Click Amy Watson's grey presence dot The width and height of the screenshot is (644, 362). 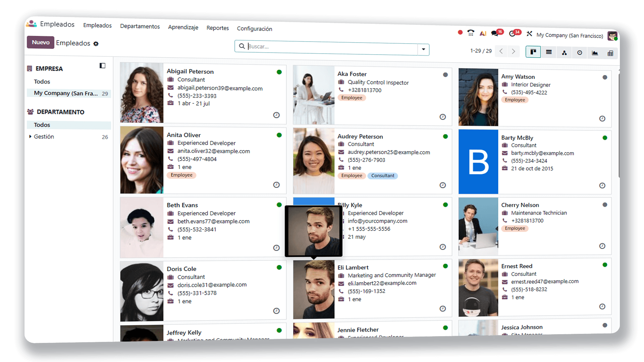(x=605, y=77)
